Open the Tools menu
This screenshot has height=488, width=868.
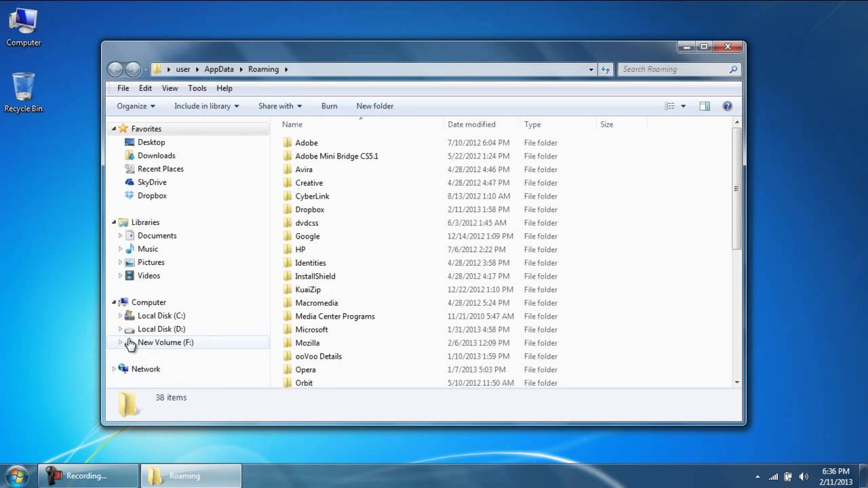[x=197, y=88]
